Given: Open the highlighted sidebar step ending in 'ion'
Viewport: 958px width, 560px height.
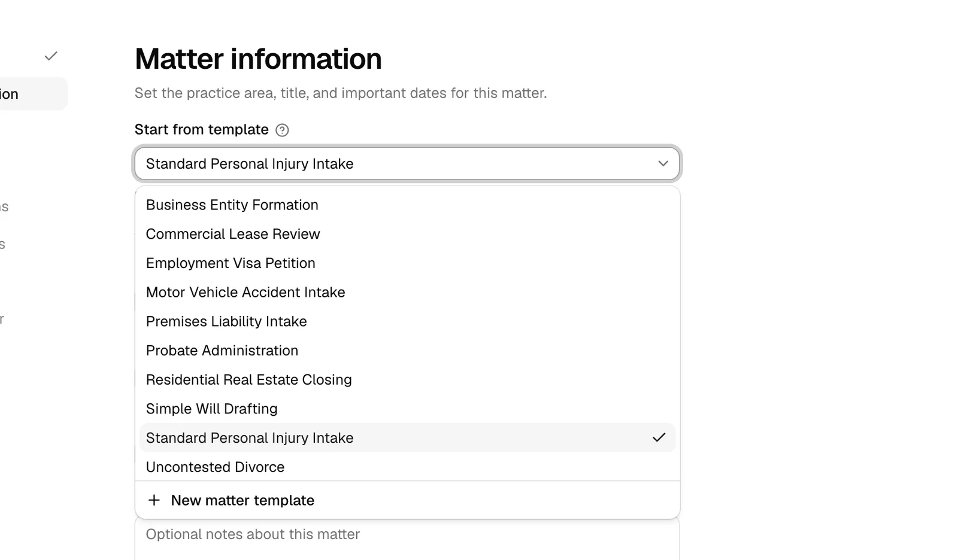Looking at the screenshot, I should pos(33,94).
